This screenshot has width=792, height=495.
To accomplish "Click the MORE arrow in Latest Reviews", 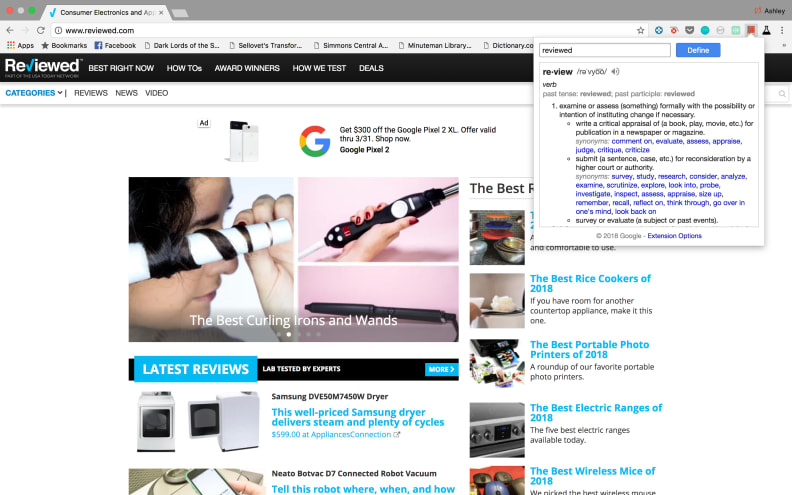I will coord(441,369).
